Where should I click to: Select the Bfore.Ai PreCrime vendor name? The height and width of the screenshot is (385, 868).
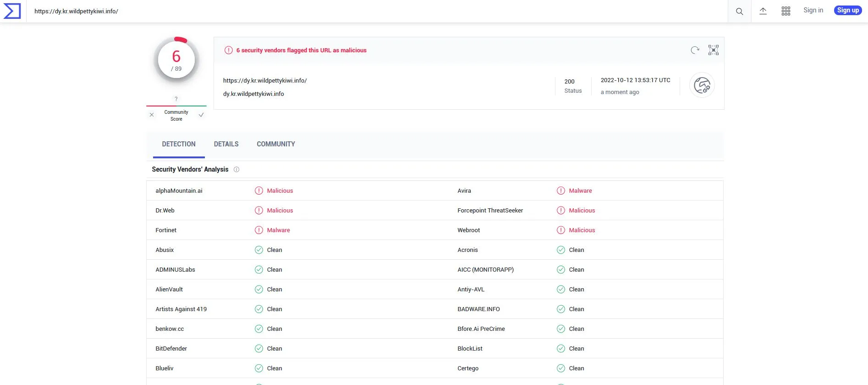481,329
